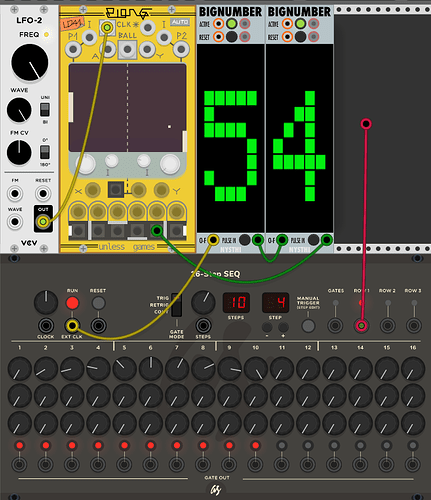Click the step 16 GATE OUT jack
This screenshot has height=500, width=431.
tap(413, 464)
